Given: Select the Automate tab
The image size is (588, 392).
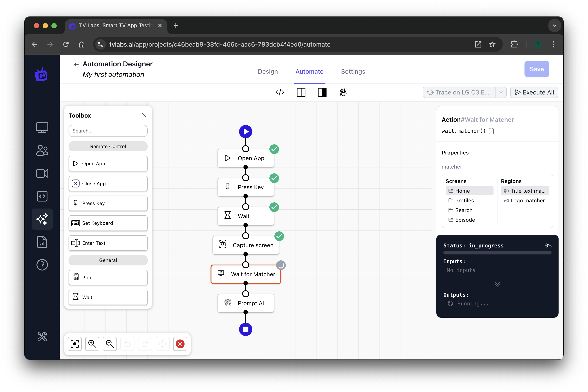Looking at the screenshot, I should click(309, 71).
